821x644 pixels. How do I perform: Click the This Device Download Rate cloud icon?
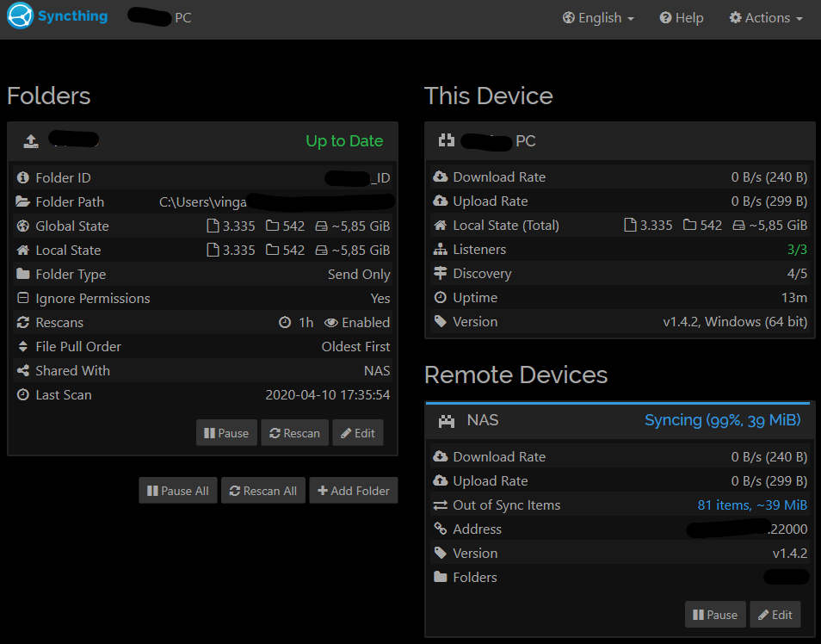[x=441, y=176]
